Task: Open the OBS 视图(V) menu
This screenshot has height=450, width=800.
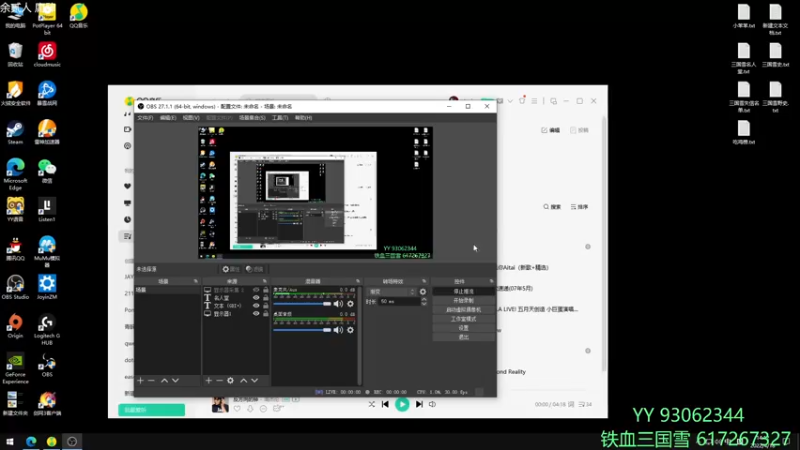Action: tap(191, 118)
